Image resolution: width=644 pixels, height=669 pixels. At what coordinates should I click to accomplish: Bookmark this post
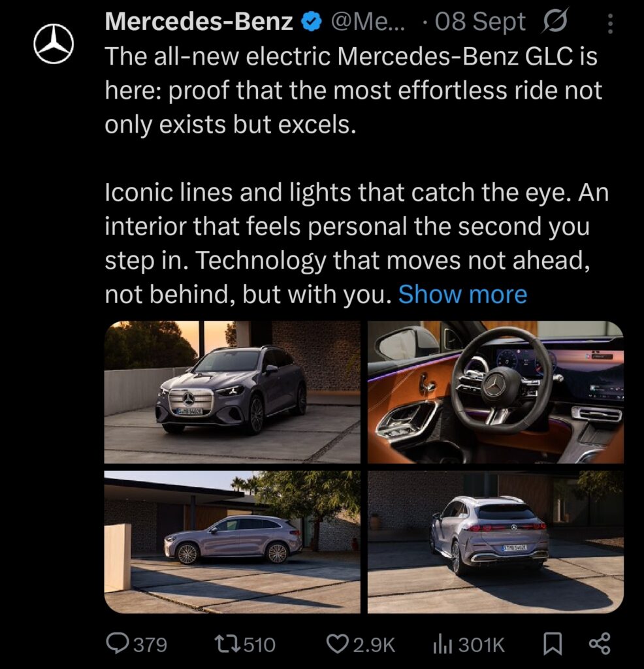pos(553,644)
